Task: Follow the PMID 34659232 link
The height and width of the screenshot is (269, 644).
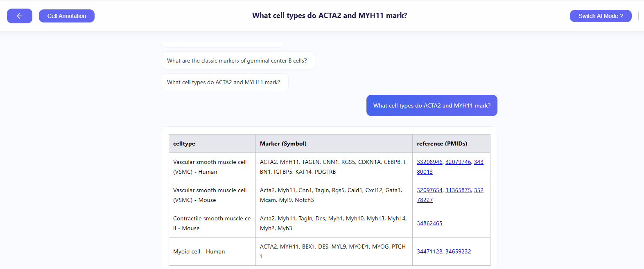Action: click(x=458, y=251)
